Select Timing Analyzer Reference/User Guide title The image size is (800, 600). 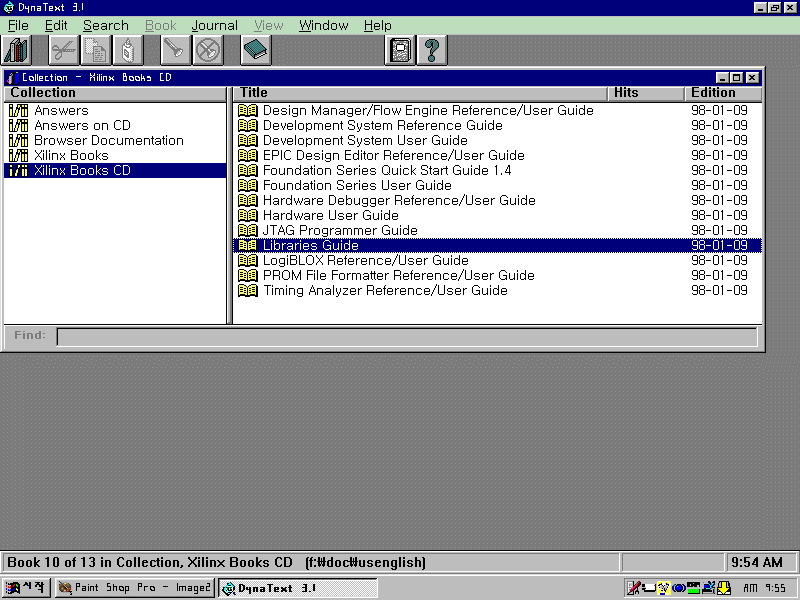click(x=385, y=290)
